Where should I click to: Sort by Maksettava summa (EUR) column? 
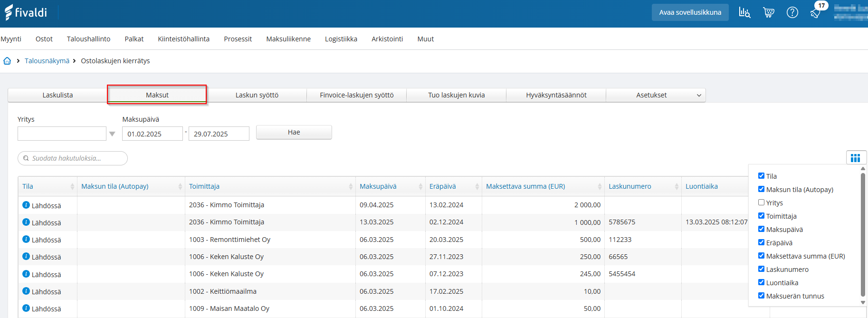[525, 186]
